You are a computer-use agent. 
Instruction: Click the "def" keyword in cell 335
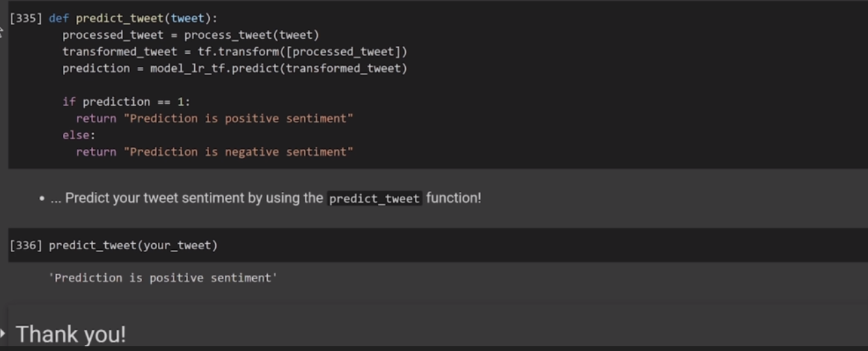click(59, 18)
